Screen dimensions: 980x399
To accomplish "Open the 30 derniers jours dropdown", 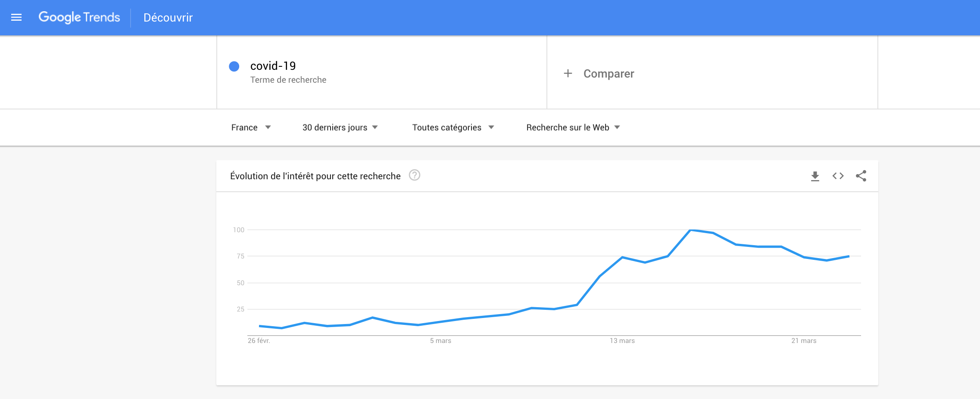I will click(x=340, y=128).
